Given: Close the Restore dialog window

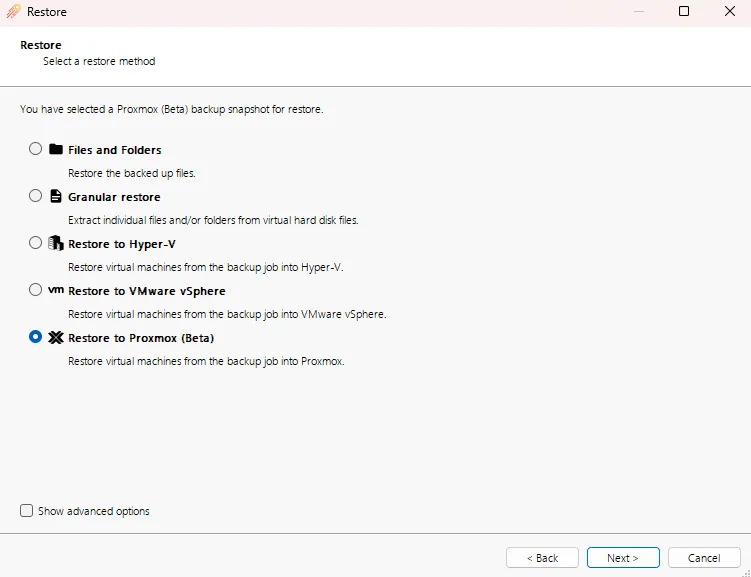Looking at the screenshot, I should 729,11.
